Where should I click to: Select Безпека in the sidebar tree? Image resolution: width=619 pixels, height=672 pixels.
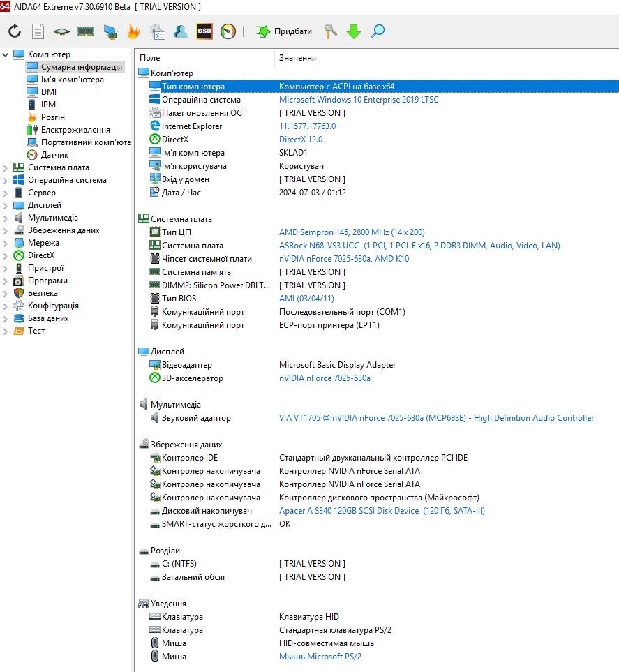pyautogui.click(x=43, y=293)
